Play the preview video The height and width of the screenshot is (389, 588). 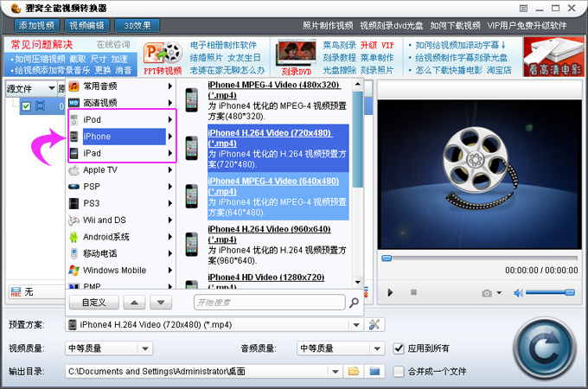pyautogui.click(x=390, y=292)
